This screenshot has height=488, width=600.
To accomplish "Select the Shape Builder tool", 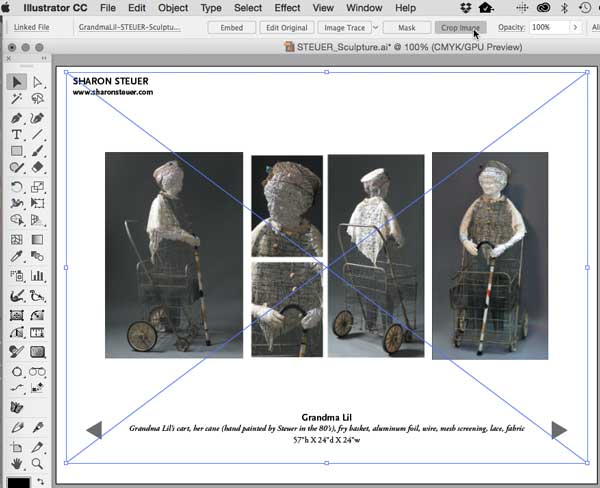I will click(16, 220).
